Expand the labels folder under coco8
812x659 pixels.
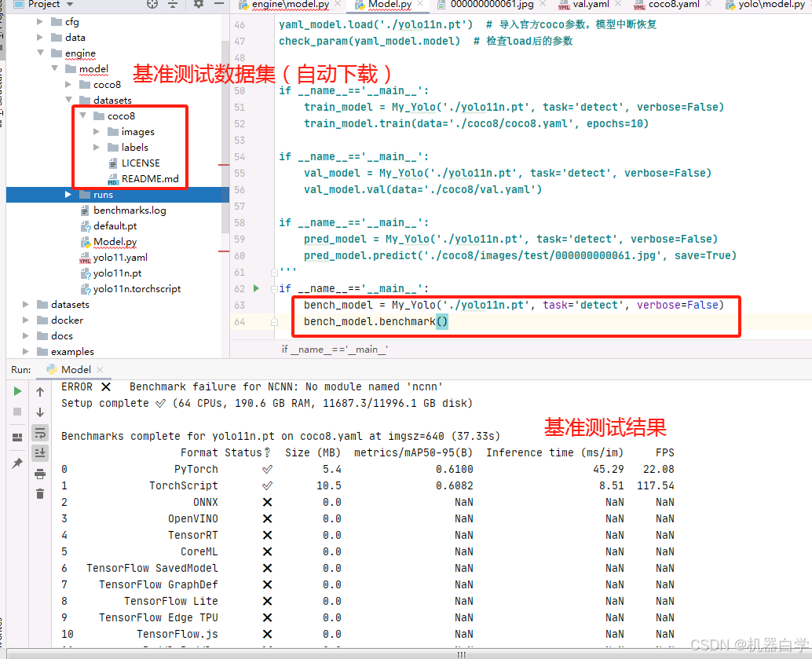97,147
